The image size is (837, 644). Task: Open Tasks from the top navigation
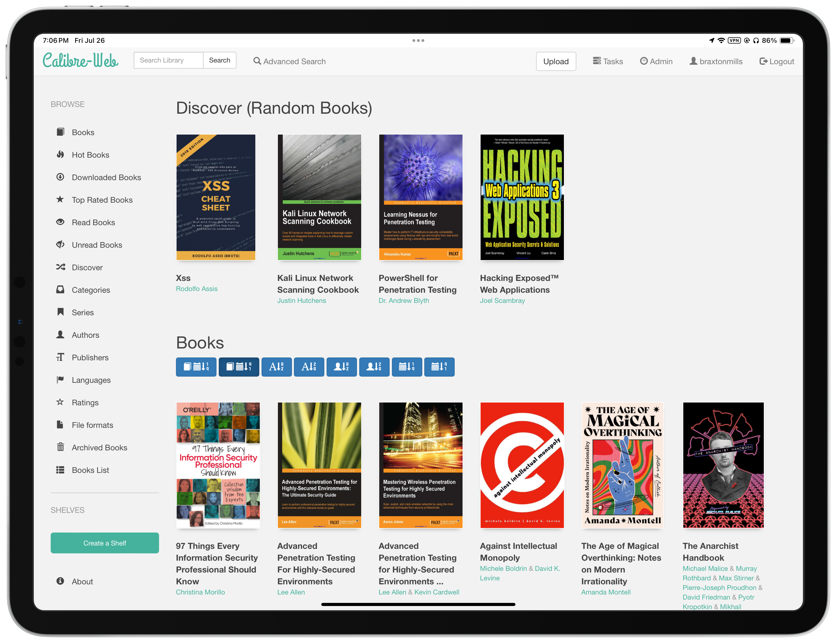[608, 61]
